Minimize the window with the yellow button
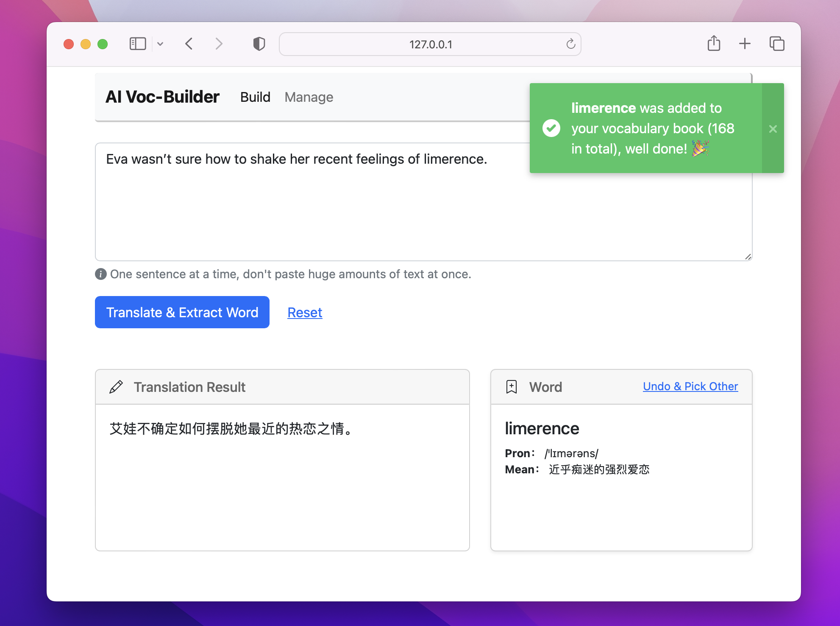Viewport: 840px width, 626px height. (86, 44)
